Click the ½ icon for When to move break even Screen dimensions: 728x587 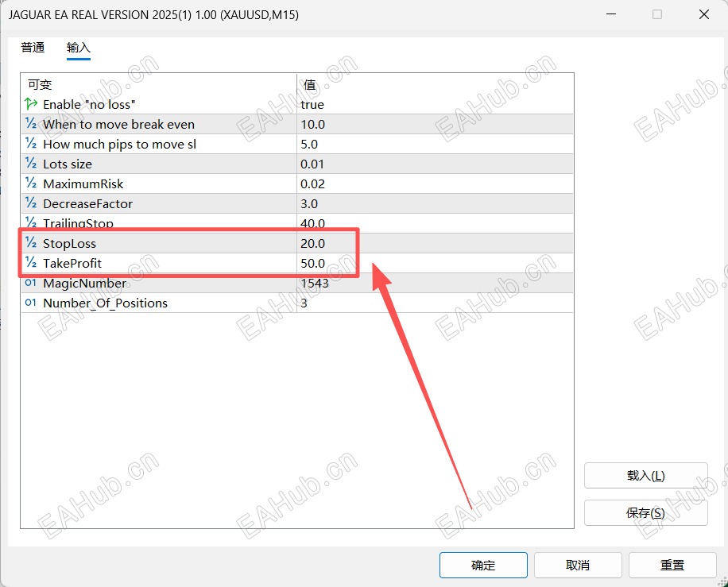point(31,124)
